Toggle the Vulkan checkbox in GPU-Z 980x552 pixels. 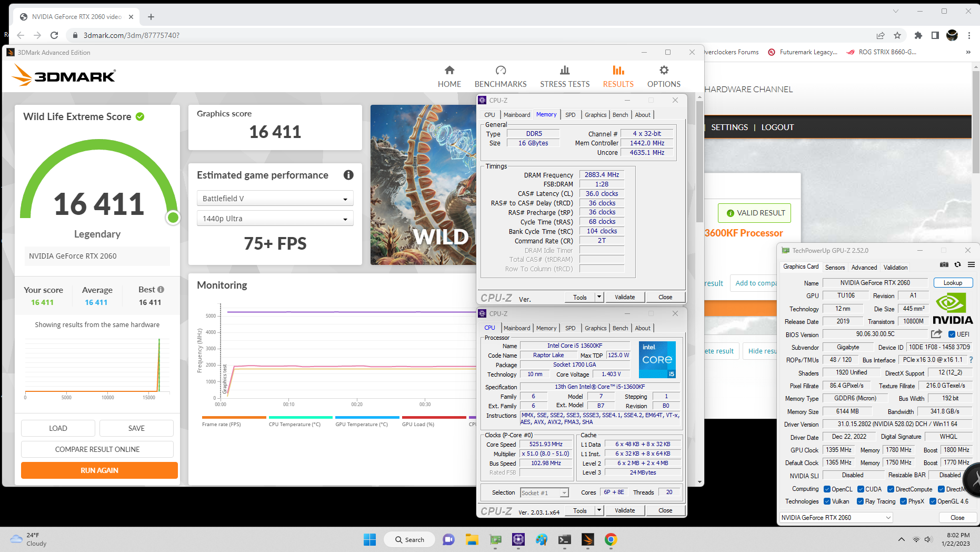coord(827,501)
